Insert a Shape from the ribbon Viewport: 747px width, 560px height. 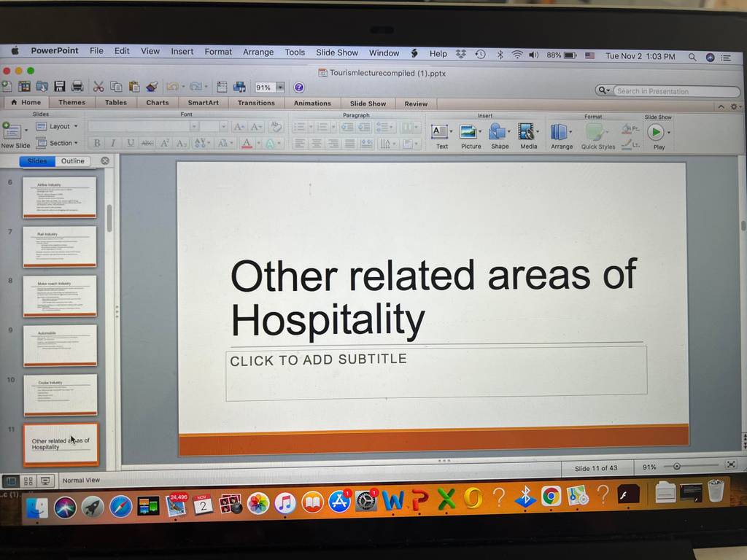[500, 136]
